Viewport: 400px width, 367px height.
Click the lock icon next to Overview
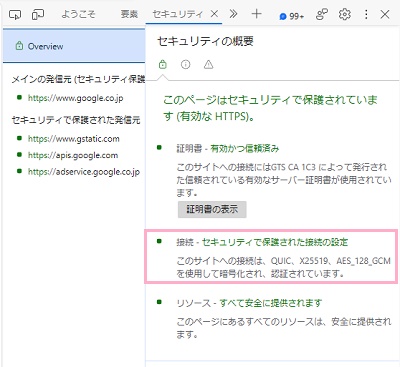pos(19,46)
